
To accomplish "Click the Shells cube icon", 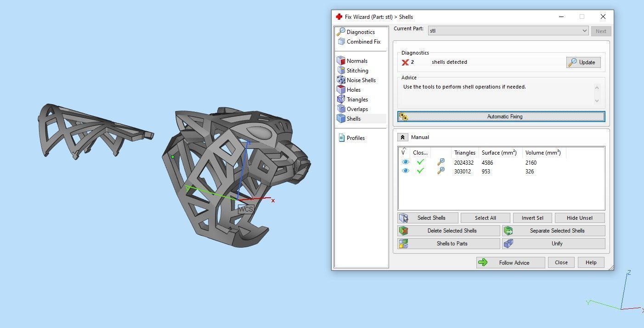I will [x=341, y=119].
